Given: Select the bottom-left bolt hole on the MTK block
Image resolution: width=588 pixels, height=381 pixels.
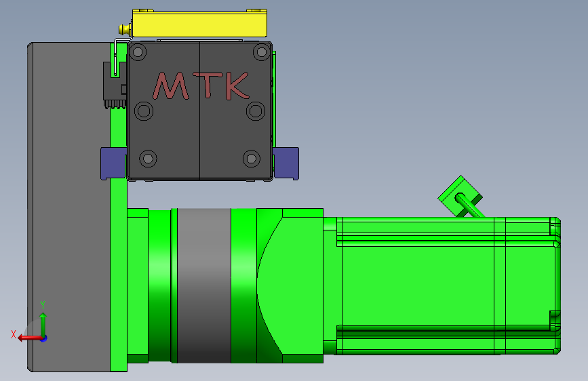Looking at the screenshot, I should pyautogui.click(x=148, y=159).
